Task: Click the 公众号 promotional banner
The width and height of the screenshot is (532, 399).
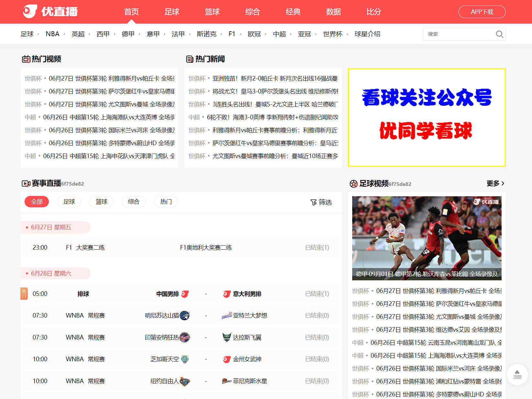Action: click(427, 118)
